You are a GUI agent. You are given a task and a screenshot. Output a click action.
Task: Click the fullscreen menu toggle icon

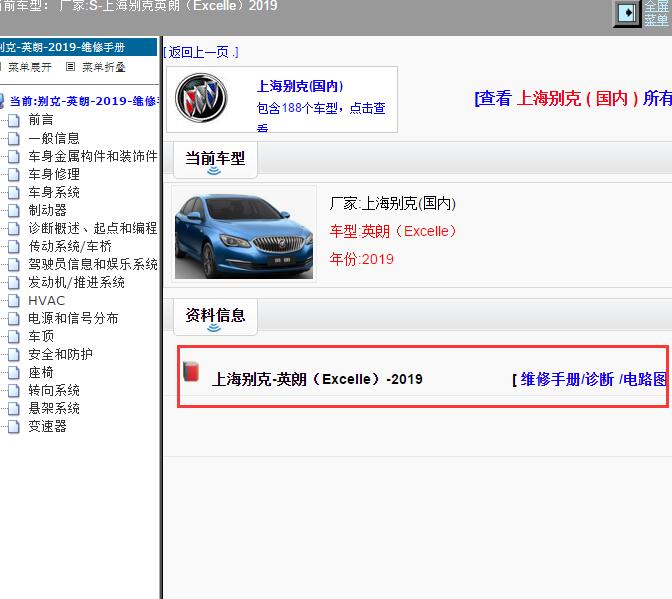point(628,13)
